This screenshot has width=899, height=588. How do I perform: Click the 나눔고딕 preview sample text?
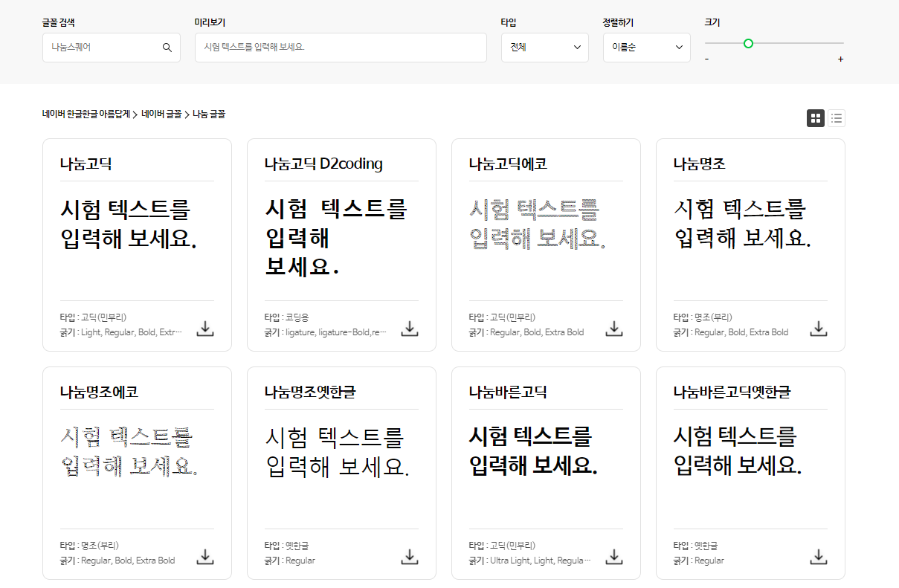click(129, 224)
